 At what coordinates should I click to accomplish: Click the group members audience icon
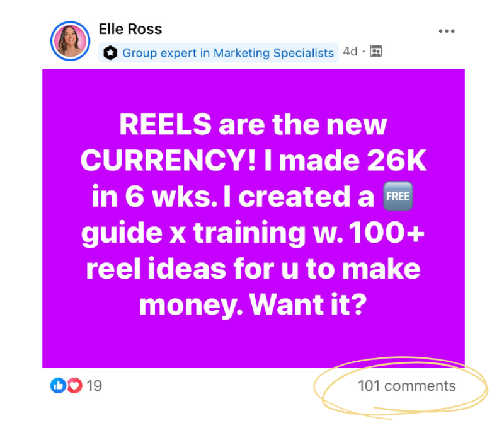375,52
